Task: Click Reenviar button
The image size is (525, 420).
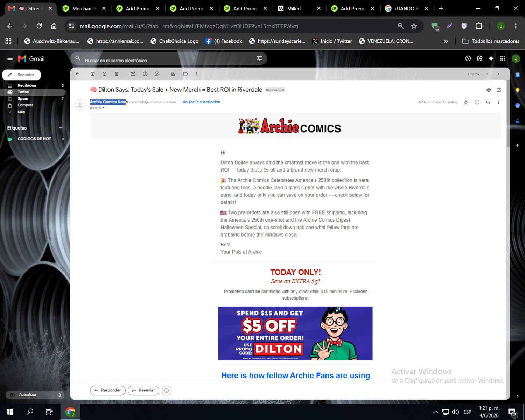Action: pos(143,390)
